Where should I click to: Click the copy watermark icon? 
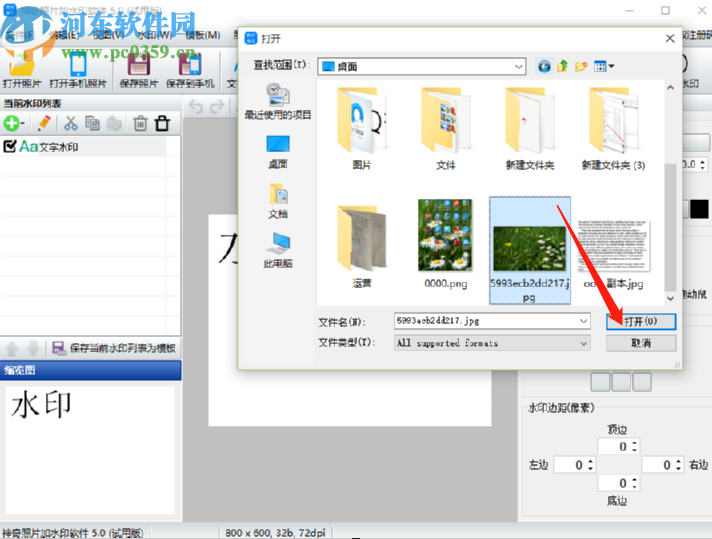(x=92, y=123)
